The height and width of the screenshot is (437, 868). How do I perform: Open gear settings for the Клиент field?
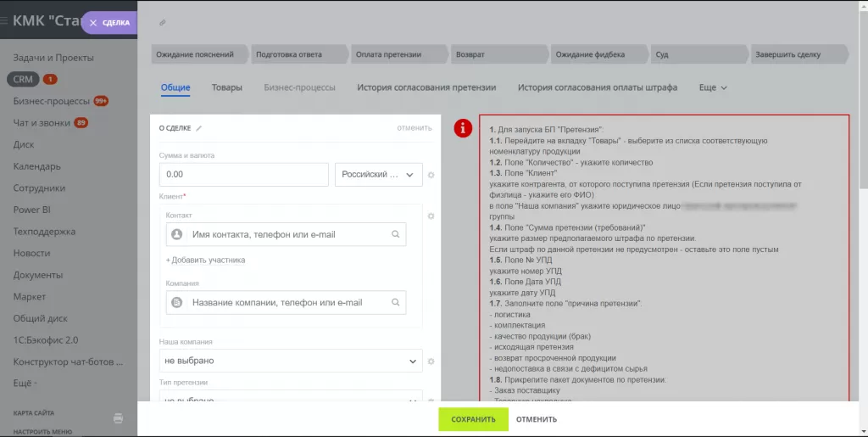point(431,216)
